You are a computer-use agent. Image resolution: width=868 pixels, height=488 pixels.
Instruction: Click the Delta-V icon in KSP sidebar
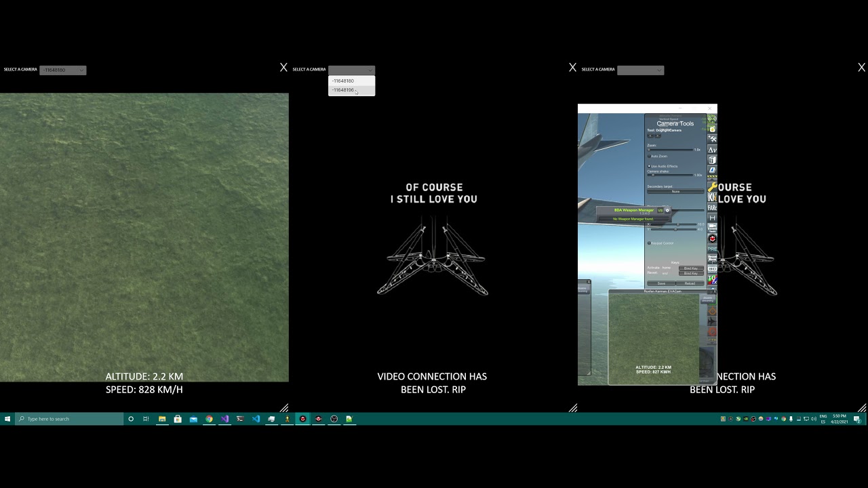point(713,150)
